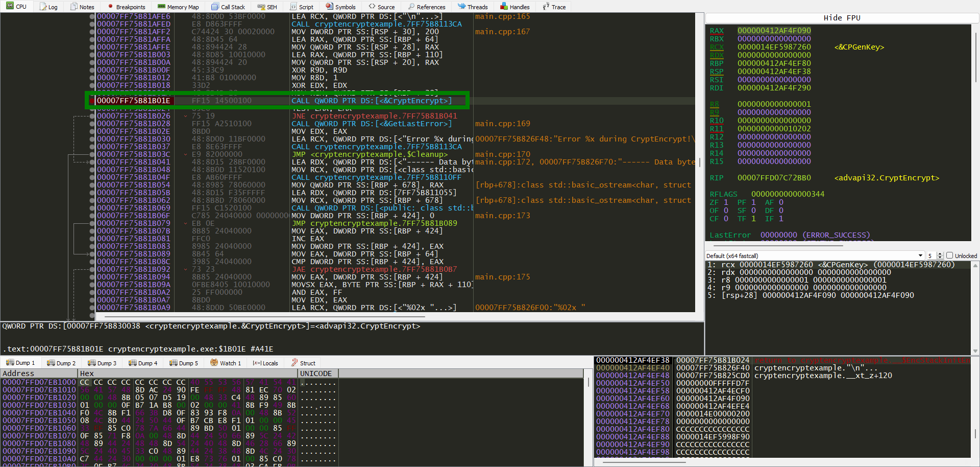Open the SEH tab
This screenshot has height=467, width=980.
pos(267,7)
